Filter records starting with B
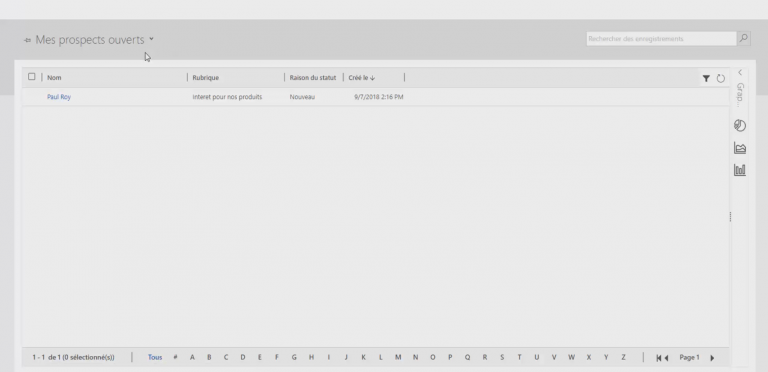This screenshot has height=372, width=768. [x=209, y=357]
